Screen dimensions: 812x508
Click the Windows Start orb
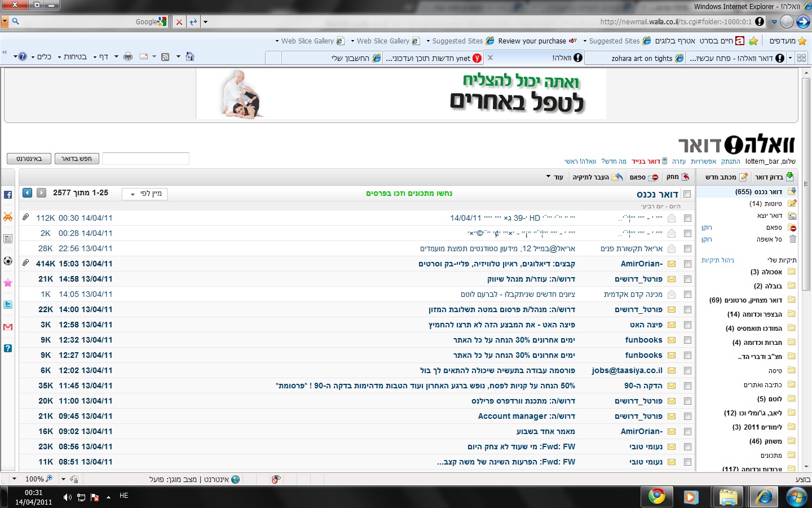tap(796, 497)
